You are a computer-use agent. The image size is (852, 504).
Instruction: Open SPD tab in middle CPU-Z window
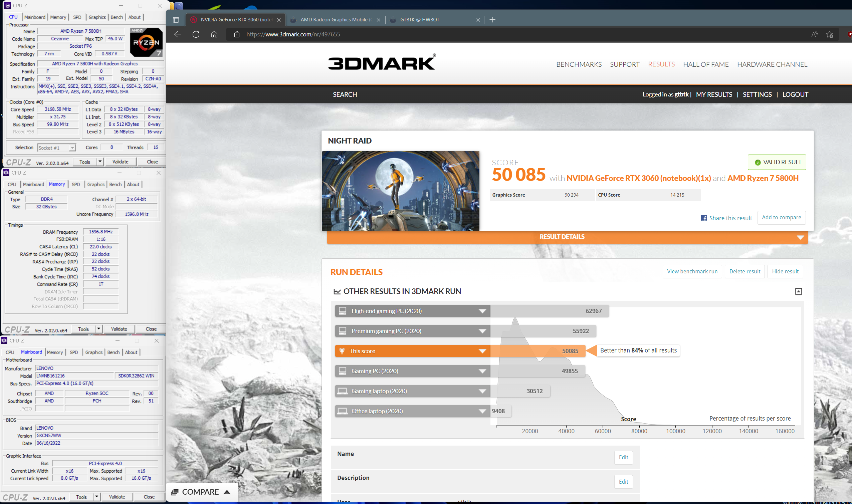point(76,185)
